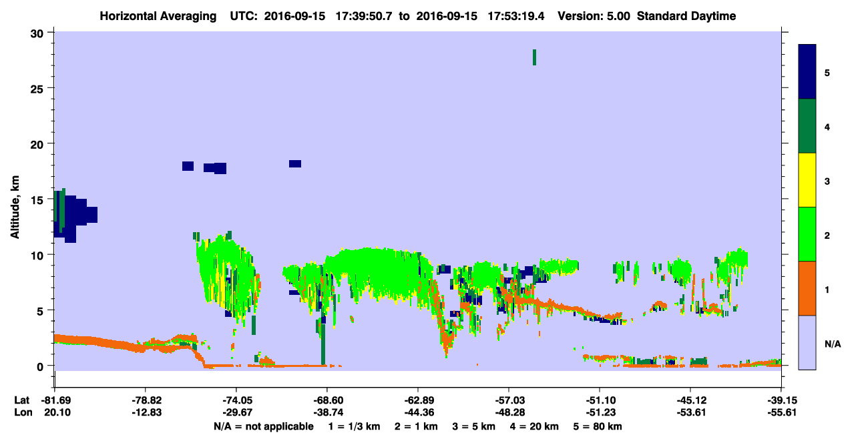Click the lavender N/A color bar segment
This screenshot has width=868, height=445.
(807, 342)
